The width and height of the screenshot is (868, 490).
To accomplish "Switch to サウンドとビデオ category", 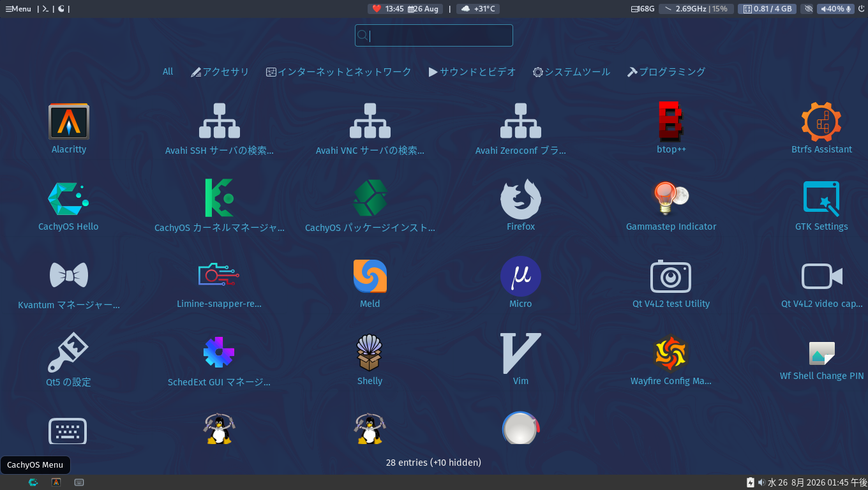I will [472, 72].
